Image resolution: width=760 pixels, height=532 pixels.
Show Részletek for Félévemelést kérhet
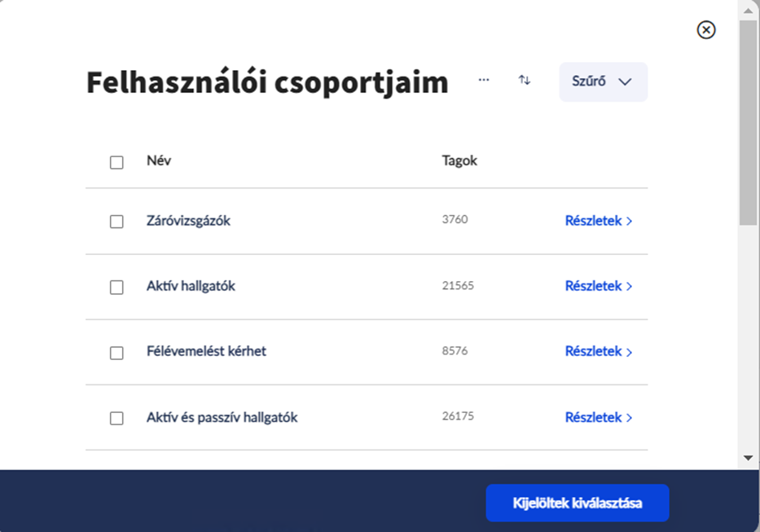(598, 352)
